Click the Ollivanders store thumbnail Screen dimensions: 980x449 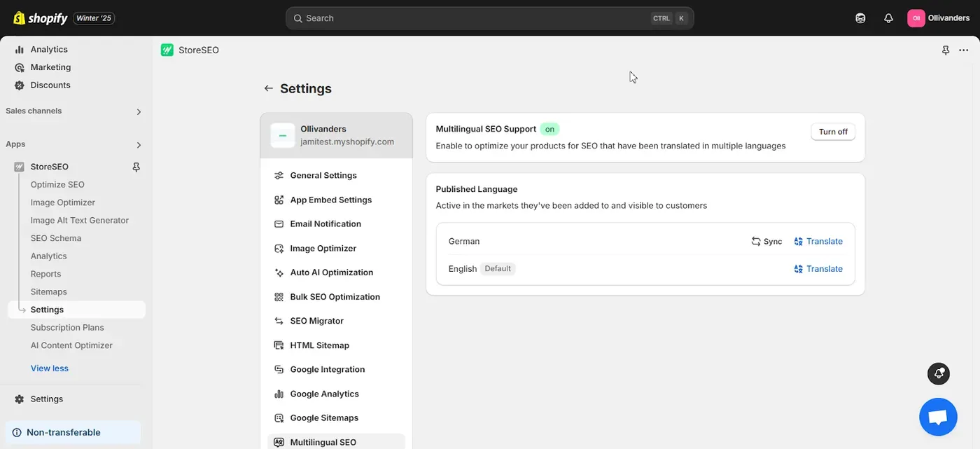(283, 135)
